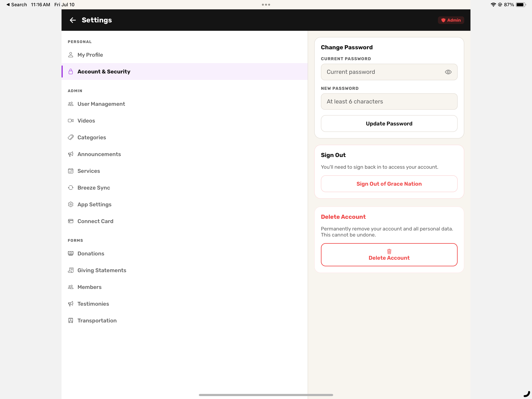Click the Videos camera icon
The width and height of the screenshot is (532, 399).
pos(70,121)
